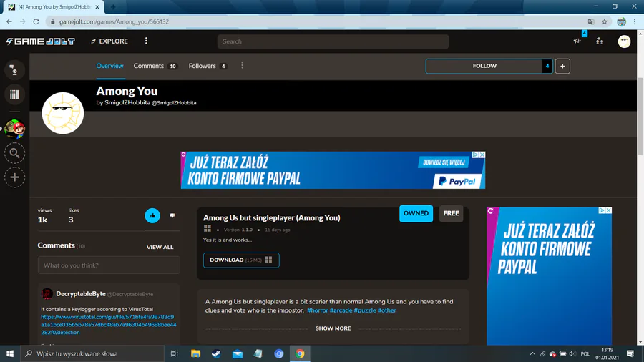The width and height of the screenshot is (644, 362).
Task: View all comments
Action: 160,247
